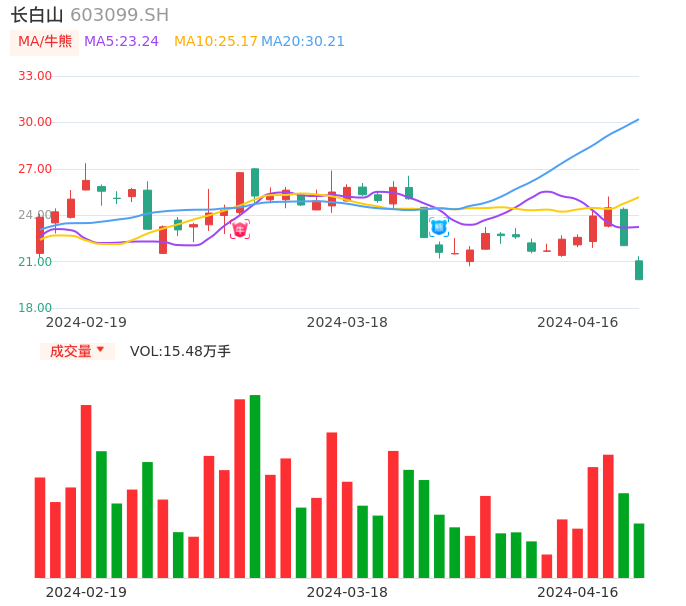Image resolution: width=686 pixels, height=606 pixels.
Task: Click the VOL:15.48万手 volume readout
Action: (x=180, y=351)
